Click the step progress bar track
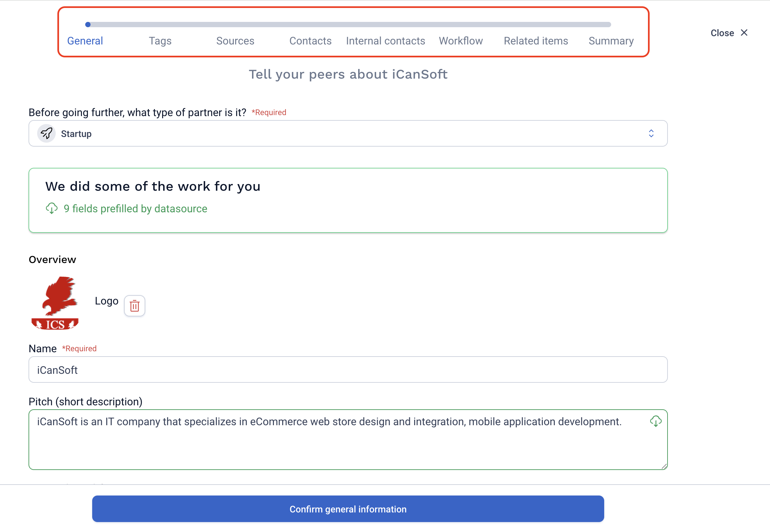The height and width of the screenshot is (532, 770). coord(348,24)
